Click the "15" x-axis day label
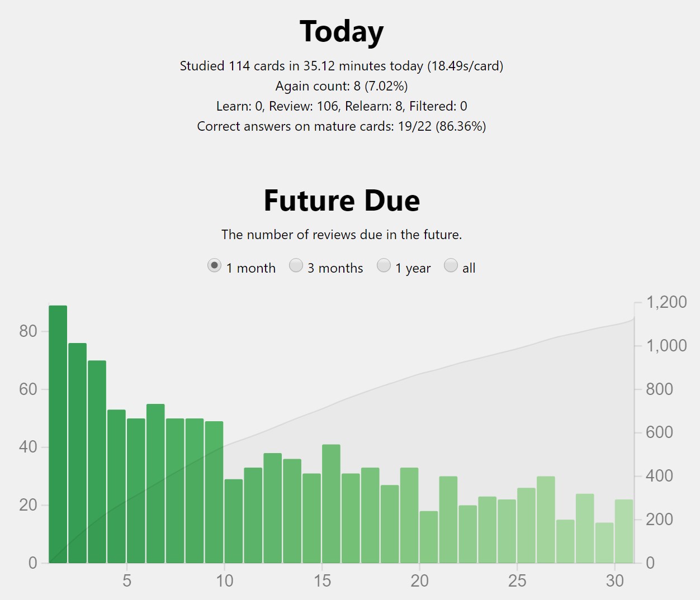The image size is (700, 600). 322,581
